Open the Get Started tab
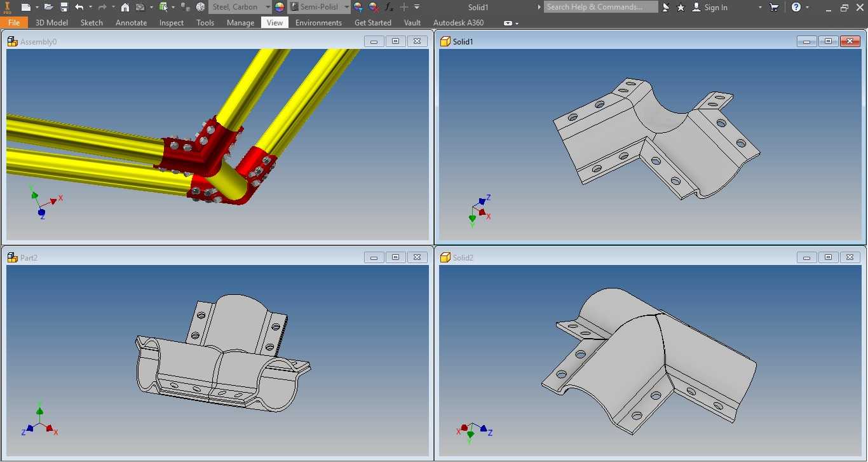 point(372,22)
